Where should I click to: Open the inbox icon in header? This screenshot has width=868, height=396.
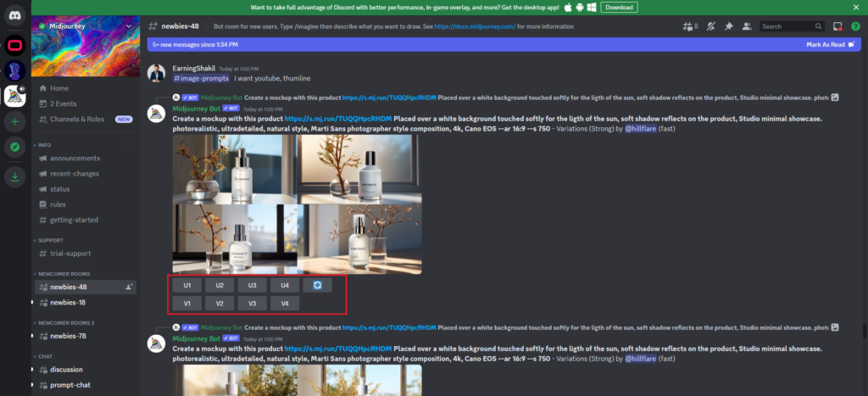pyautogui.click(x=837, y=26)
